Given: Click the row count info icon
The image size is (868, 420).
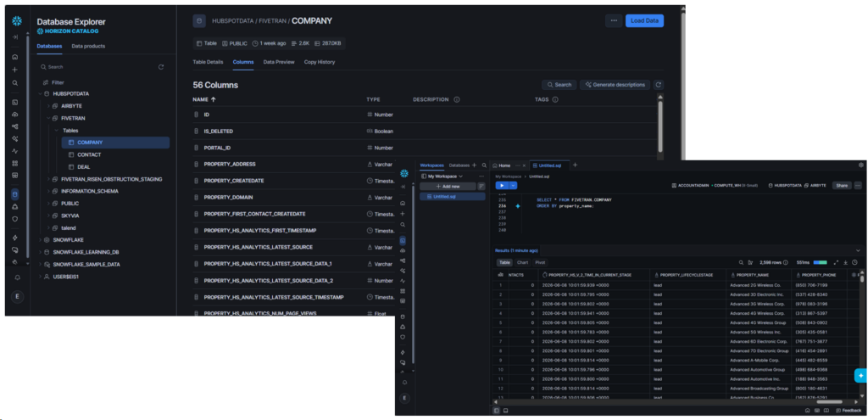Looking at the screenshot, I should 784,263.
